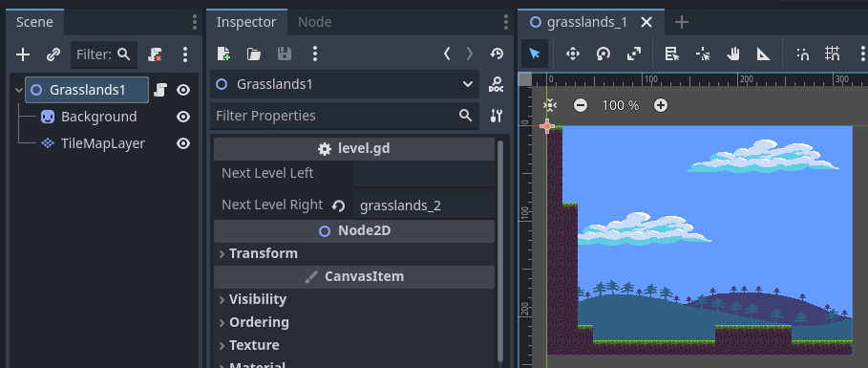Activate the Move mode tool
868x368 pixels.
point(572,54)
